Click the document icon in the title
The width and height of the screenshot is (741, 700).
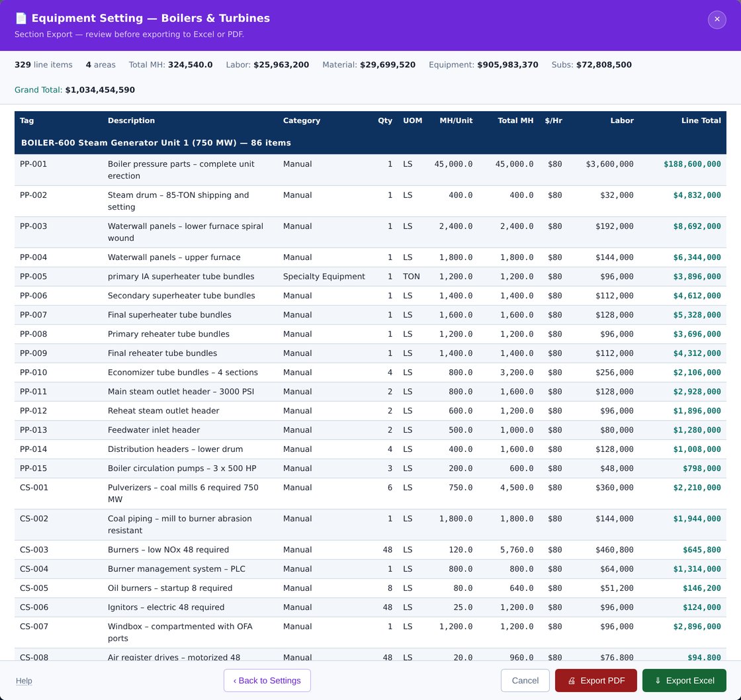(21, 19)
